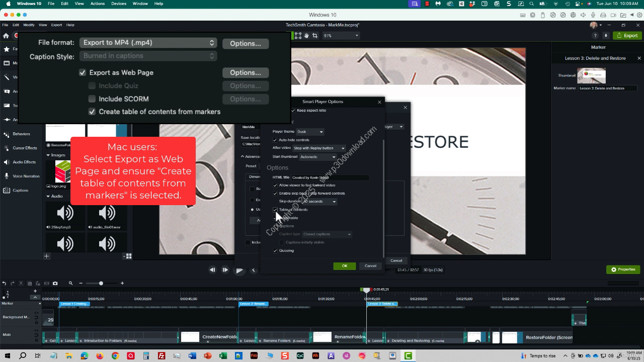This screenshot has height=362, width=644.
Task: Click Options button next to File format
Action: pos(246,43)
